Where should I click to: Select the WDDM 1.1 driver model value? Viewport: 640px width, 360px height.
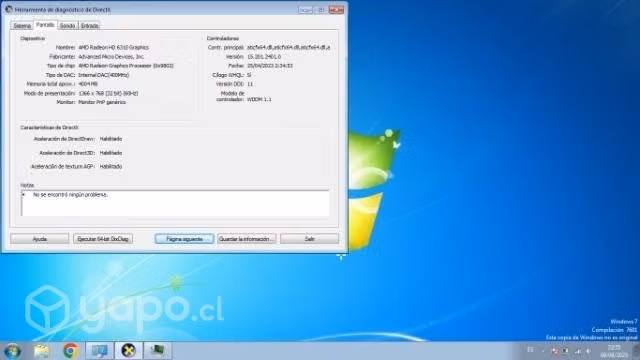259,100
